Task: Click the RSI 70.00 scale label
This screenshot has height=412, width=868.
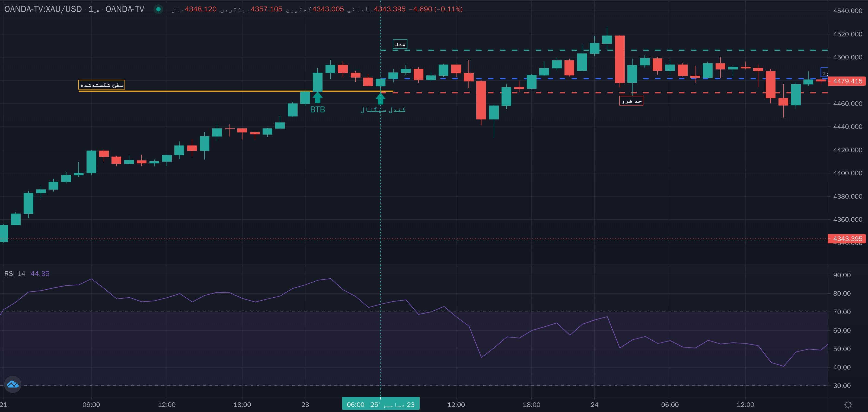Action: point(842,312)
